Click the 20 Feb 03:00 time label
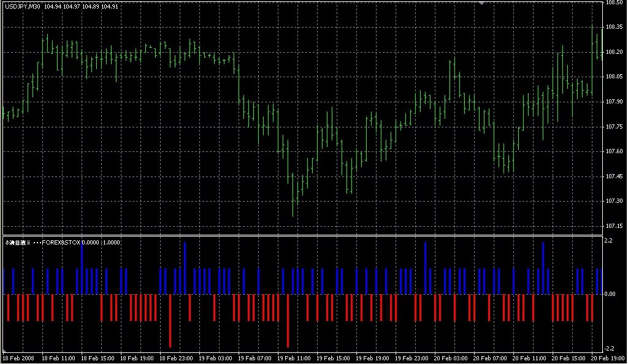The image size is (628, 364). point(451,358)
